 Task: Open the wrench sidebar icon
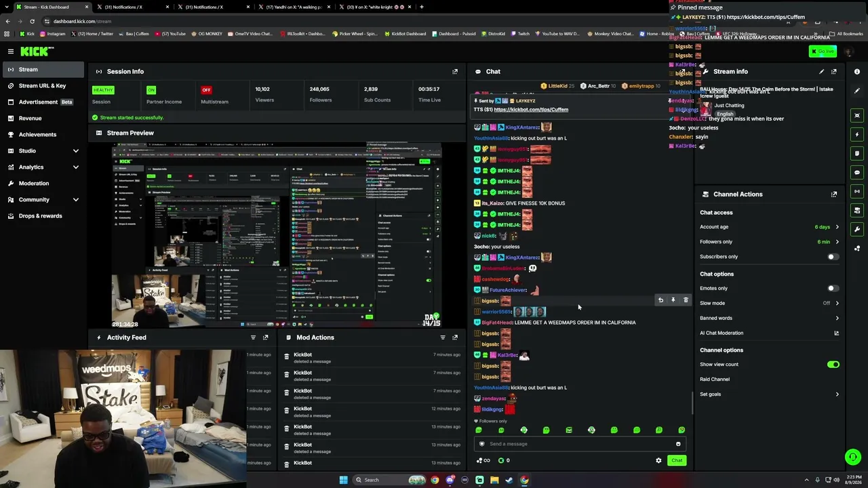[857, 229]
